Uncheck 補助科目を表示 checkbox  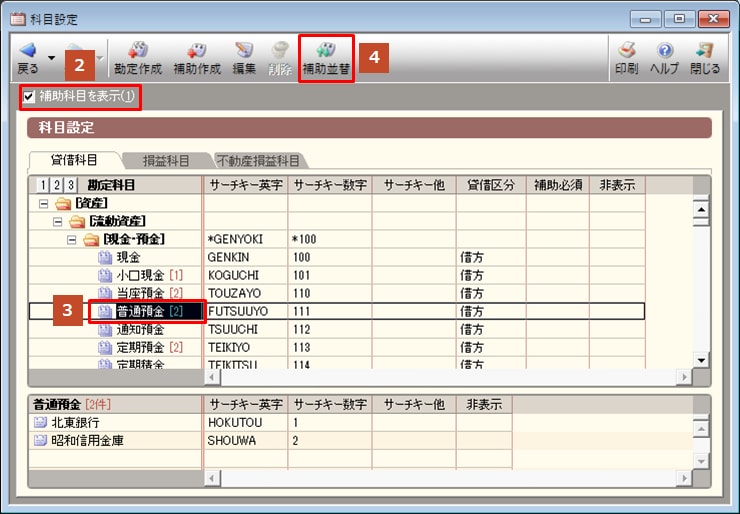point(29,97)
